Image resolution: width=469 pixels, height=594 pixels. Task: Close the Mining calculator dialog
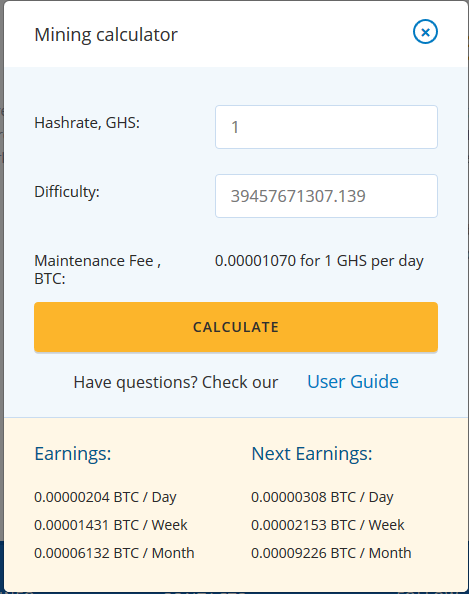pos(425,32)
